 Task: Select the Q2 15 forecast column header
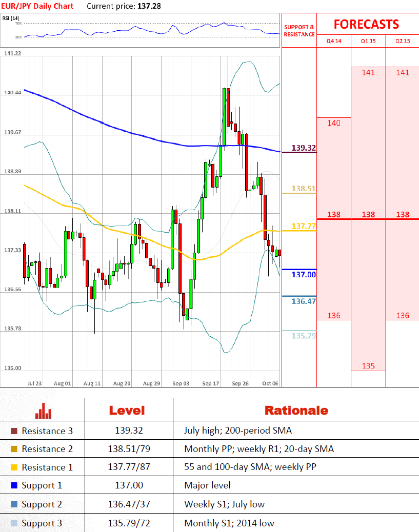coord(403,41)
